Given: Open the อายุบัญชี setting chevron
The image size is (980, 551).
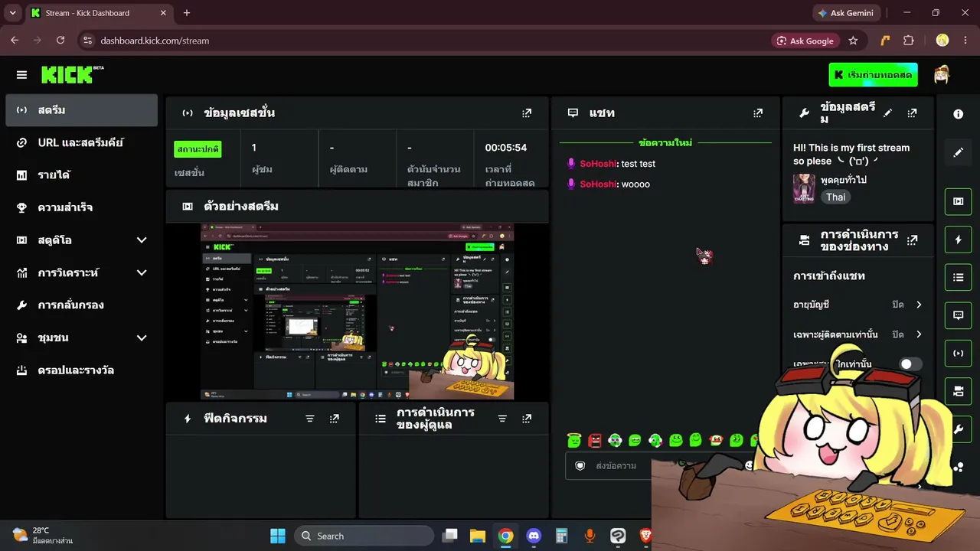Looking at the screenshot, I should click(919, 305).
